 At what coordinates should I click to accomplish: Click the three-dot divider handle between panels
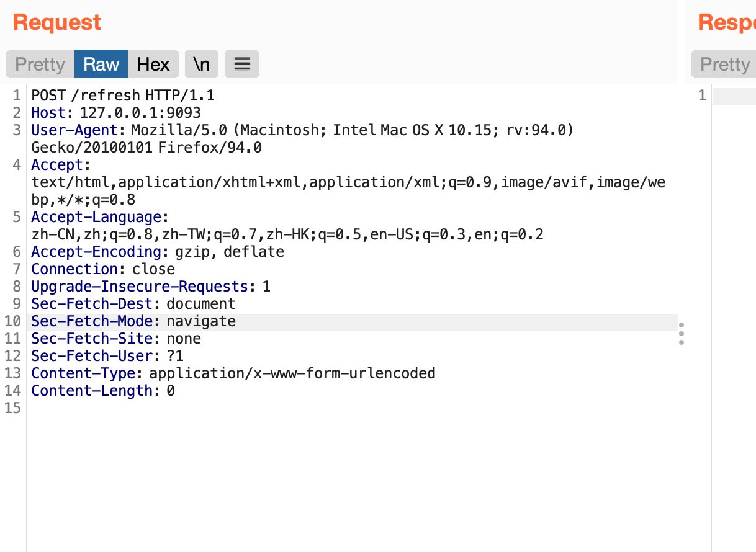[682, 333]
